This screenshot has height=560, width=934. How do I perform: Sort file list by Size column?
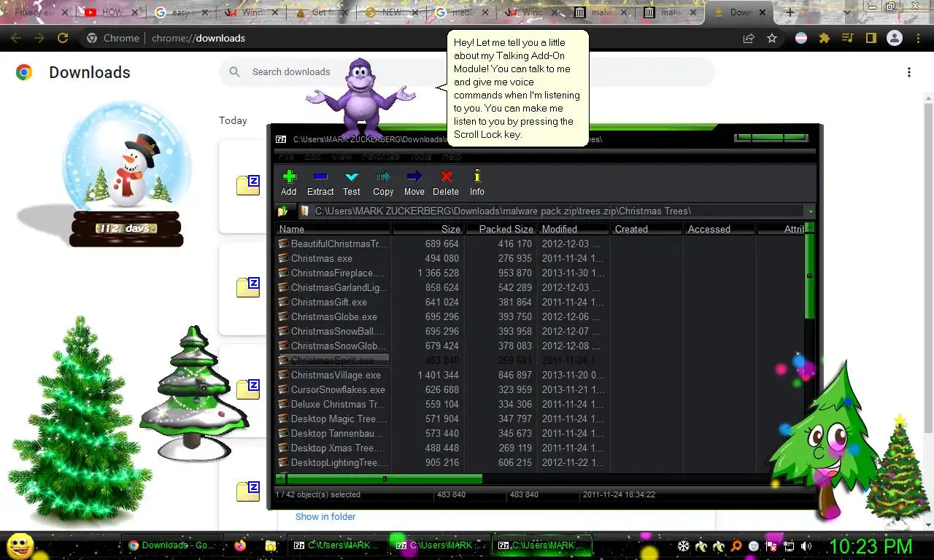(x=428, y=229)
